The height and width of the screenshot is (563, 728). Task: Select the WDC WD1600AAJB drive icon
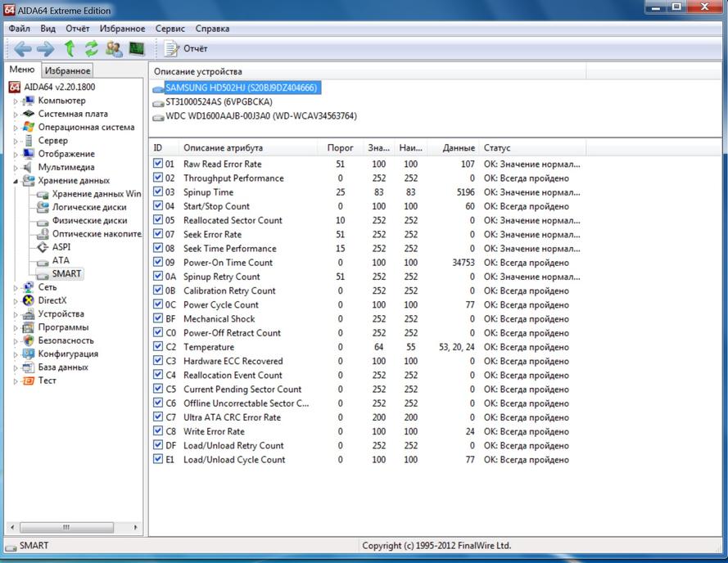point(158,117)
